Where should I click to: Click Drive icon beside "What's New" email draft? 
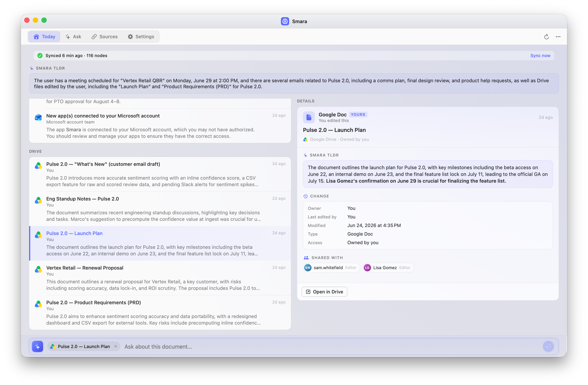point(38,166)
